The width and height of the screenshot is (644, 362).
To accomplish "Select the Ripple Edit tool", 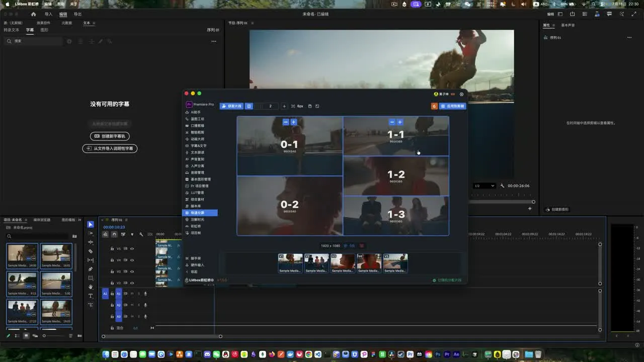I will point(91,242).
